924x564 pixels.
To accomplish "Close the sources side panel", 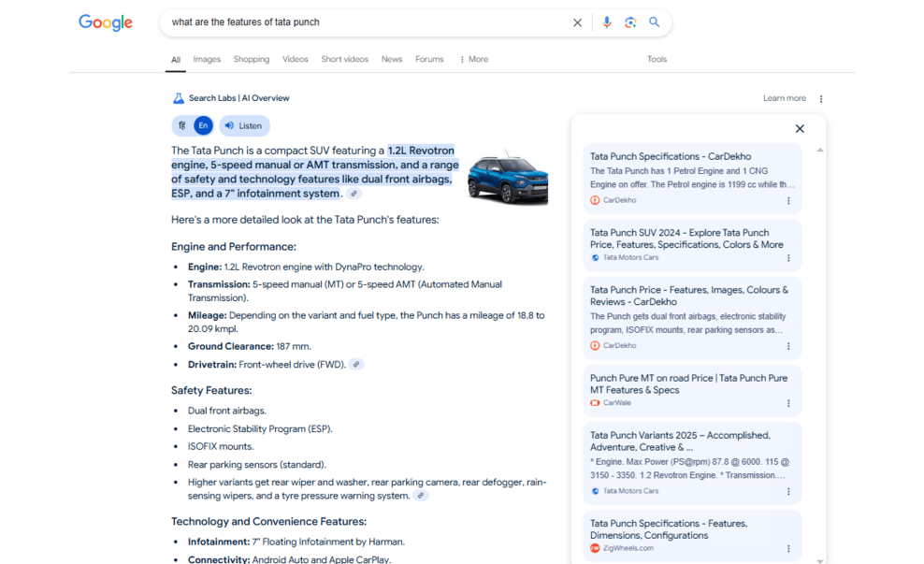I will (800, 129).
